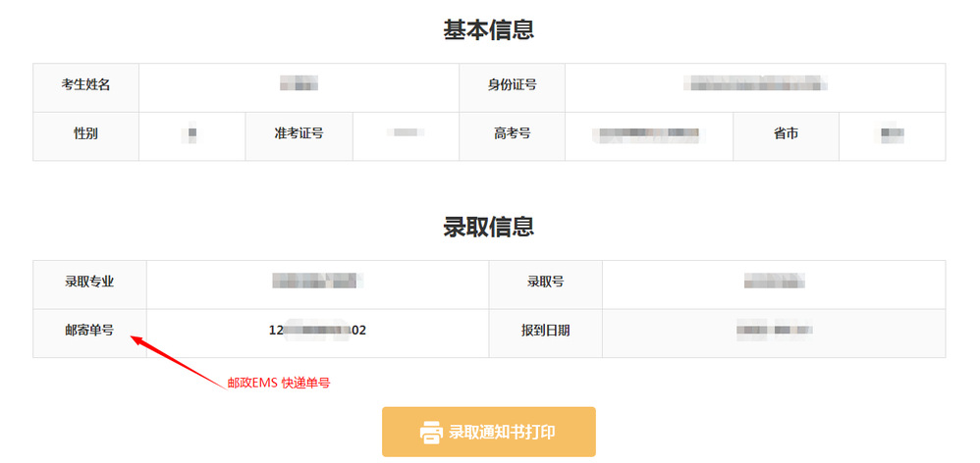Click the 准考证号 label cell
This screenshot has width=980, height=463.
[299, 132]
